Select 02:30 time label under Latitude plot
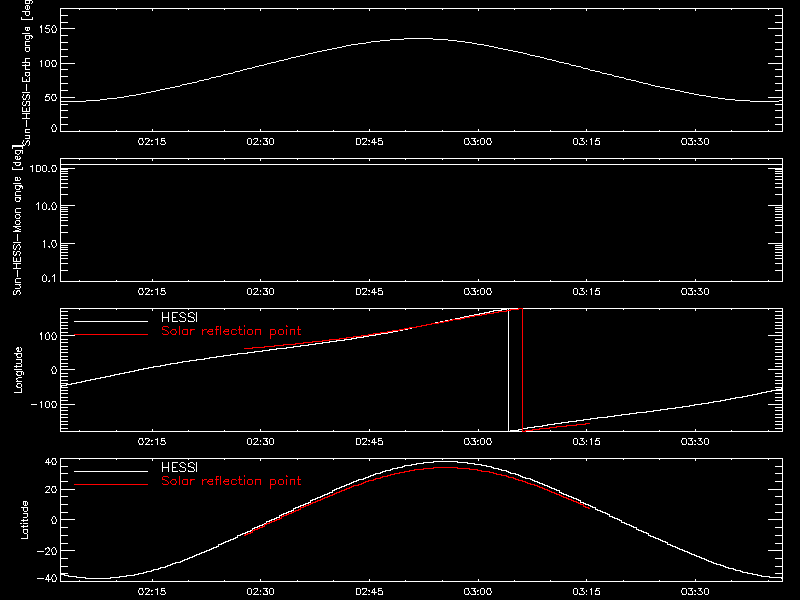The height and width of the screenshot is (600, 800). pos(261,592)
